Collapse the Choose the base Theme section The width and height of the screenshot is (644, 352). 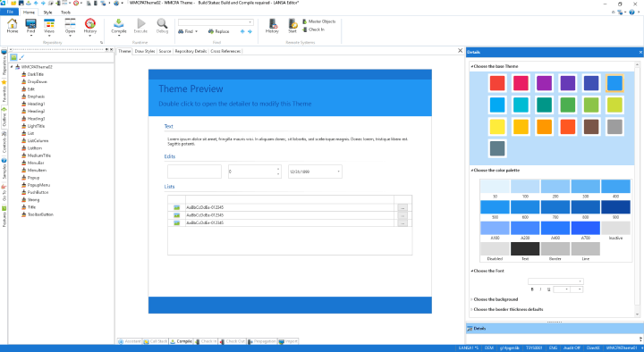pos(472,66)
